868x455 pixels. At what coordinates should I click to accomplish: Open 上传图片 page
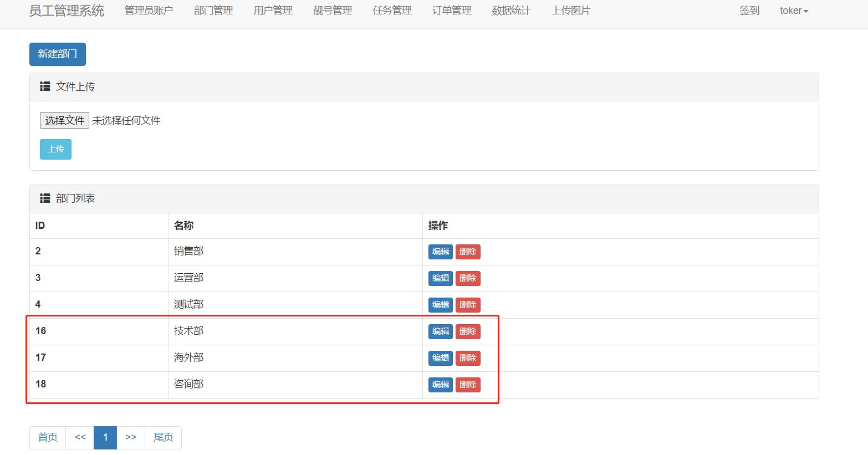click(571, 11)
